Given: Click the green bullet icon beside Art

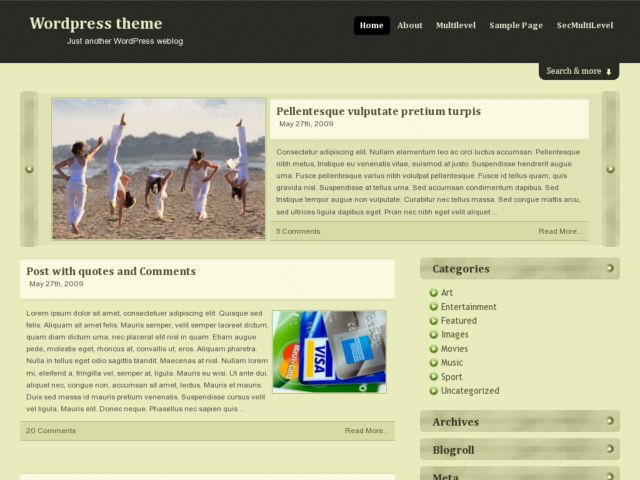Looking at the screenshot, I should [434, 293].
